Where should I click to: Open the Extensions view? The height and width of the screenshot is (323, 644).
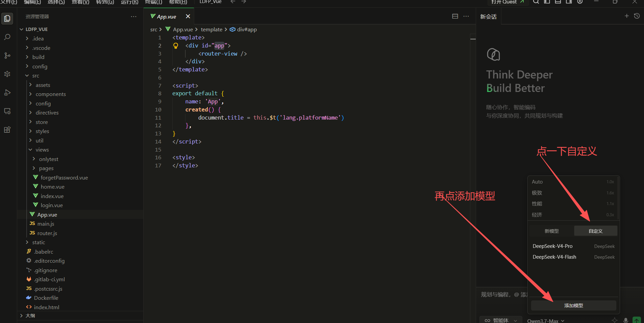(x=7, y=130)
